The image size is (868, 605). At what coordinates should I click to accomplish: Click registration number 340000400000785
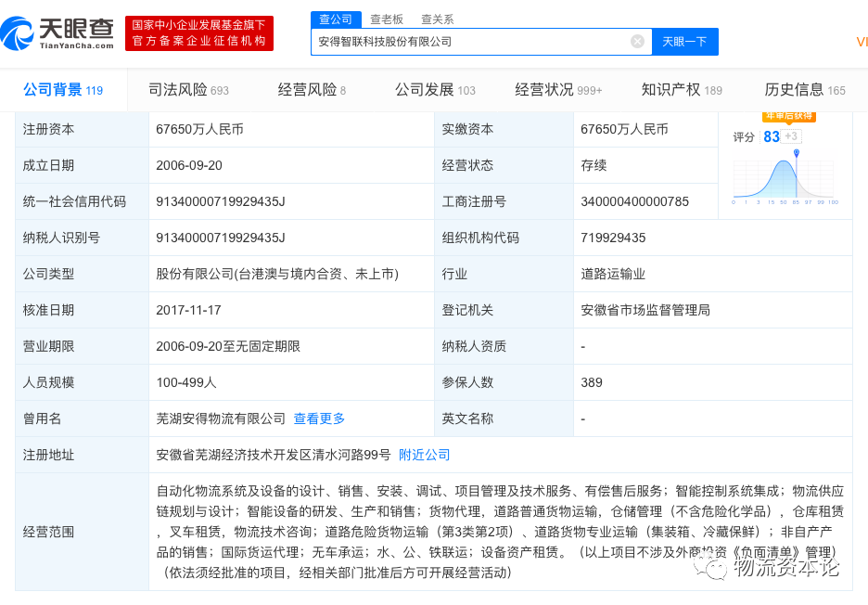point(635,201)
